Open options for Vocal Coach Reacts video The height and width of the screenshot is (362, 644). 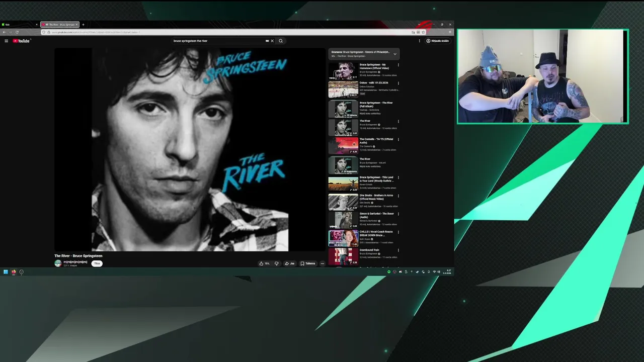coord(398,232)
